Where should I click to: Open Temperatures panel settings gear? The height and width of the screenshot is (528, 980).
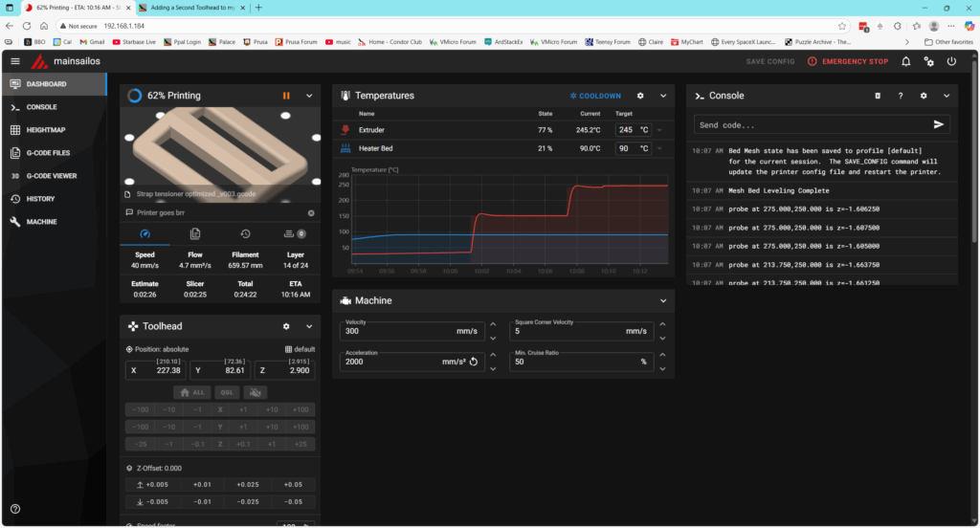click(x=640, y=96)
